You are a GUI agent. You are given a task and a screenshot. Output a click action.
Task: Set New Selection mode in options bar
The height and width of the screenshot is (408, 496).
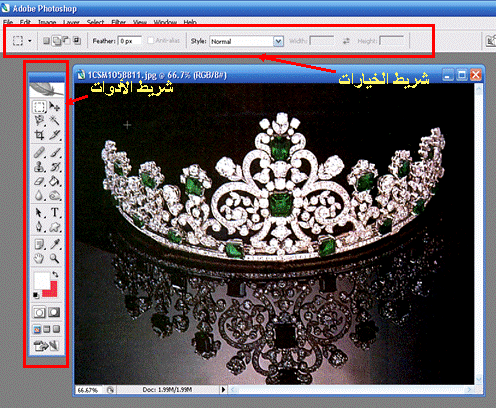click(x=46, y=41)
